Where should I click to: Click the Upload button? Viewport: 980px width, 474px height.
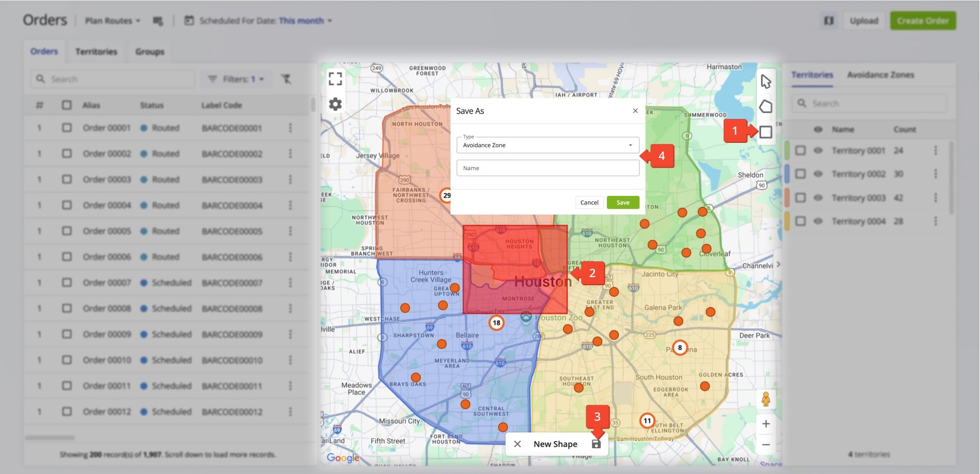864,21
